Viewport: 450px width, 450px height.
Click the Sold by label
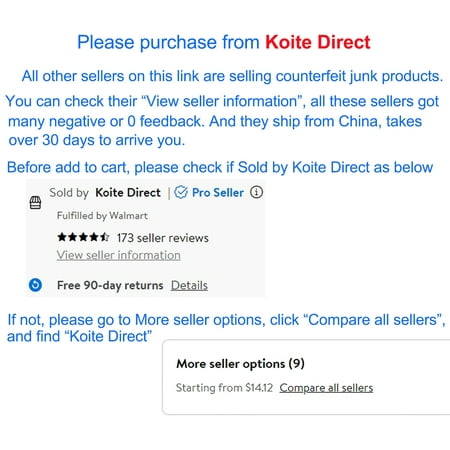69,193
